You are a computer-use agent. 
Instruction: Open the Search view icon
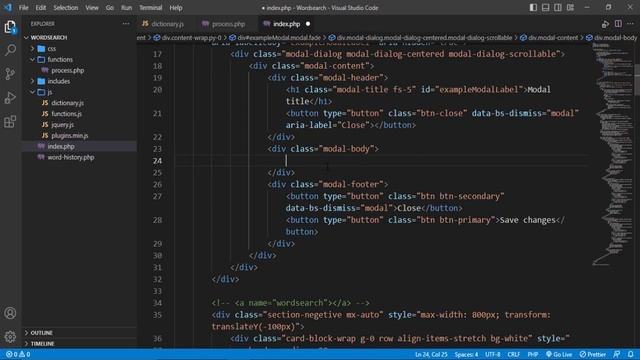coord(10,50)
